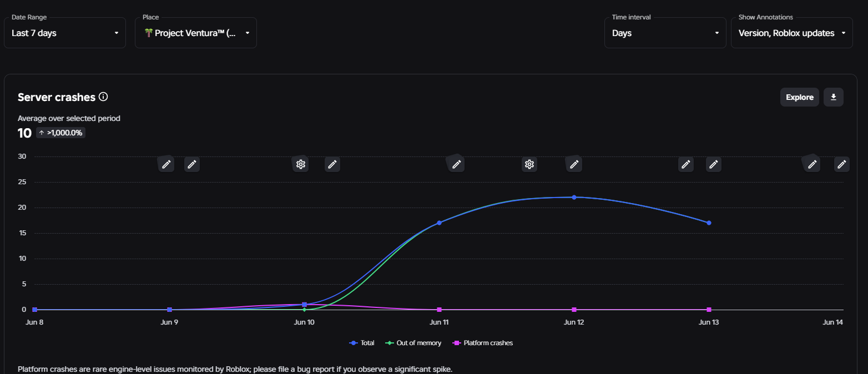Click the Jun 14 axis label
The image size is (868, 374).
[x=832, y=322]
